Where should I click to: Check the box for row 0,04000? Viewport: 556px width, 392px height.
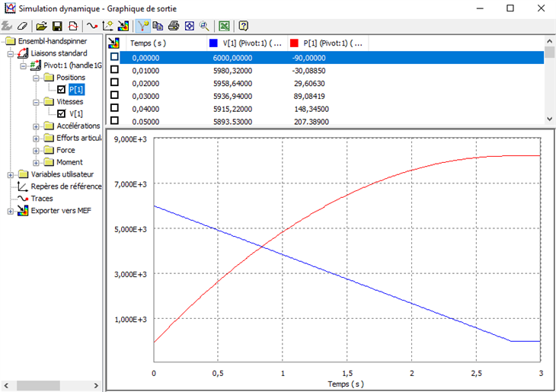114,108
